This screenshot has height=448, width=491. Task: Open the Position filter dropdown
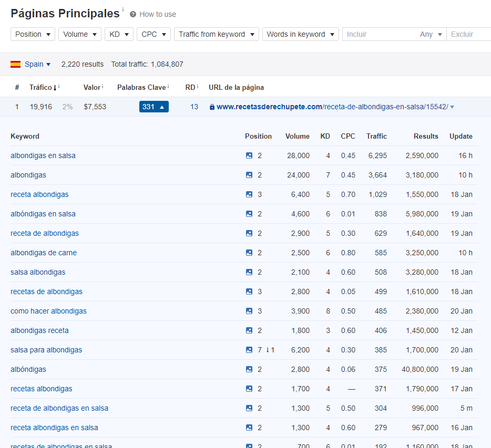point(33,34)
